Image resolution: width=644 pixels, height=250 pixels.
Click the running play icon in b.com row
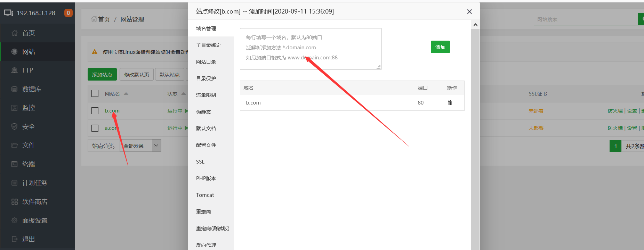point(186,111)
